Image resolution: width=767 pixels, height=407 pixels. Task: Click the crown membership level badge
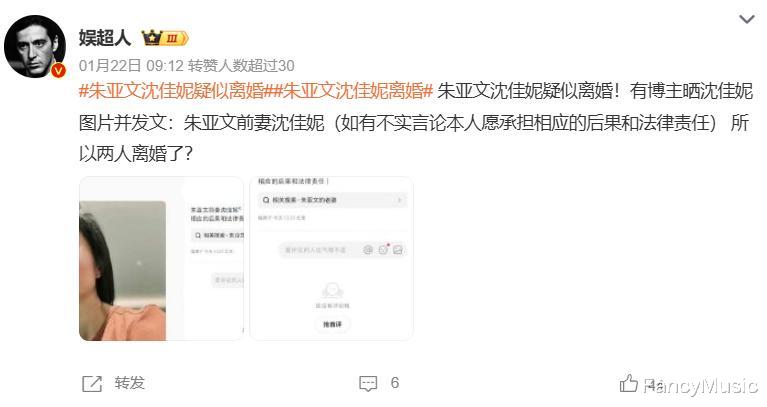click(x=164, y=38)
